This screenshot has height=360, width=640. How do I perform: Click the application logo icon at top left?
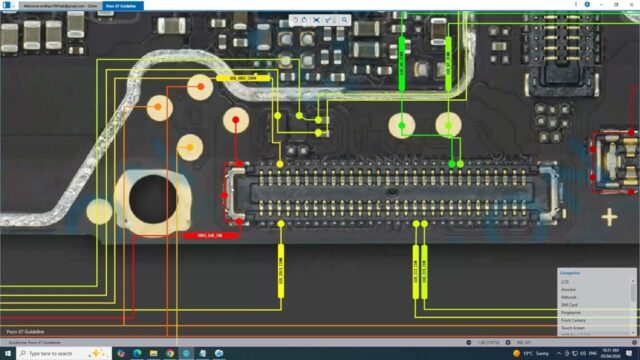7,5
